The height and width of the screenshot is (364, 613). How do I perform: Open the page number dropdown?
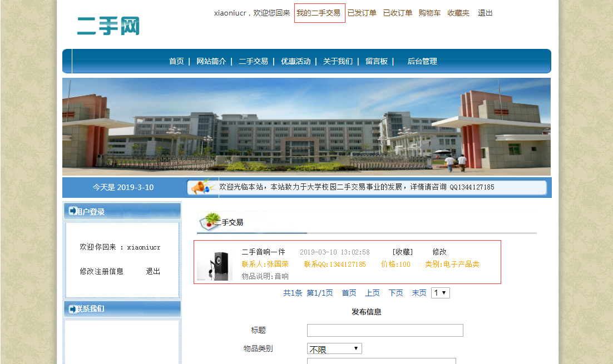click(441, 293)
